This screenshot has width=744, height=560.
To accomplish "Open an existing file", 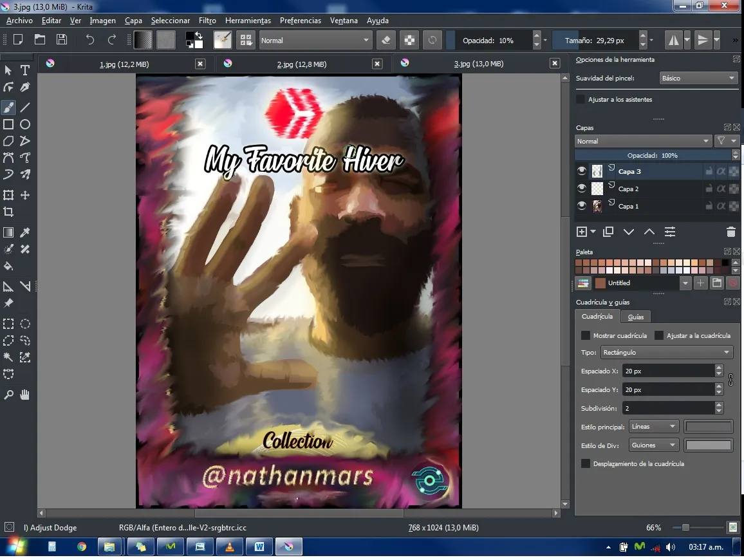I will click(x=40, y=39).
